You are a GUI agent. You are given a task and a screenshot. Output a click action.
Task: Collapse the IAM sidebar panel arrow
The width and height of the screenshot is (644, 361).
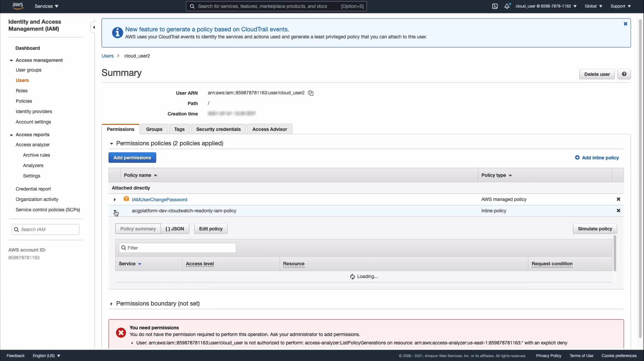point(94,27)
